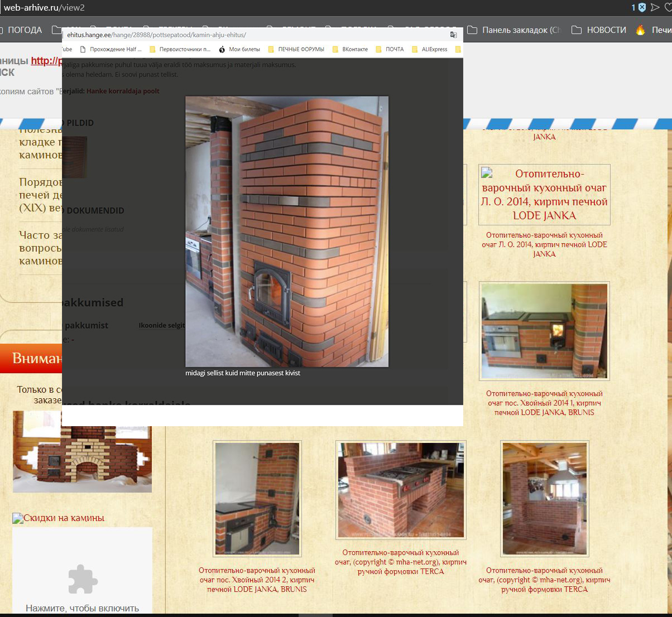The image size is (672, 617).
Task: Click the Hanke korraldaja poolt link
Action: (x=123, y=91)
